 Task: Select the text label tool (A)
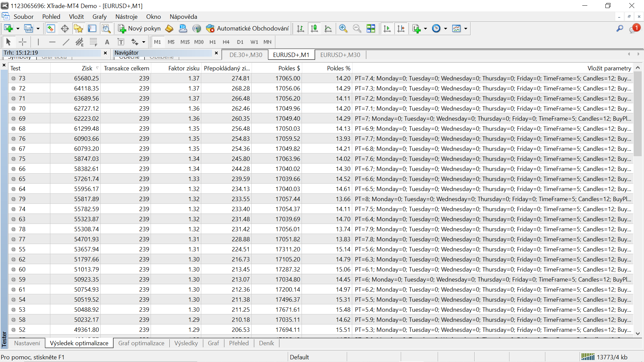click(x=107, y=42)
